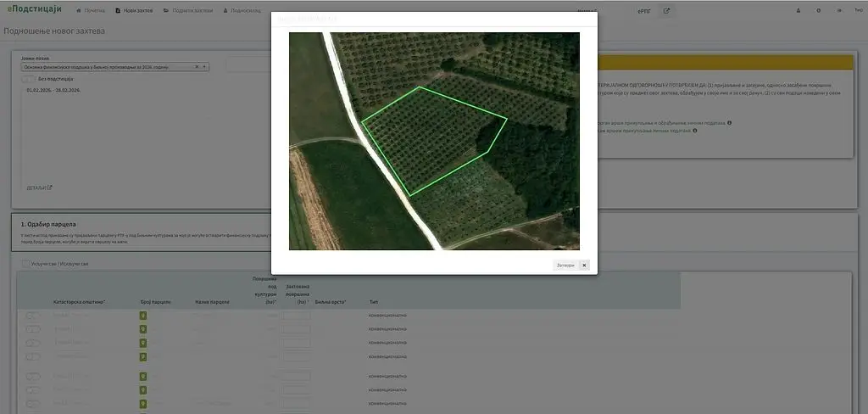Click the еПодстицаји logo

(x=35, y=10)
